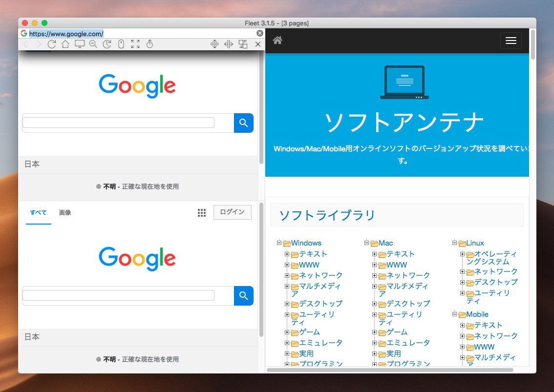Collapse the Linux tree node
Image resolution: width=554 pixels, height=392 pixels.
454,243
